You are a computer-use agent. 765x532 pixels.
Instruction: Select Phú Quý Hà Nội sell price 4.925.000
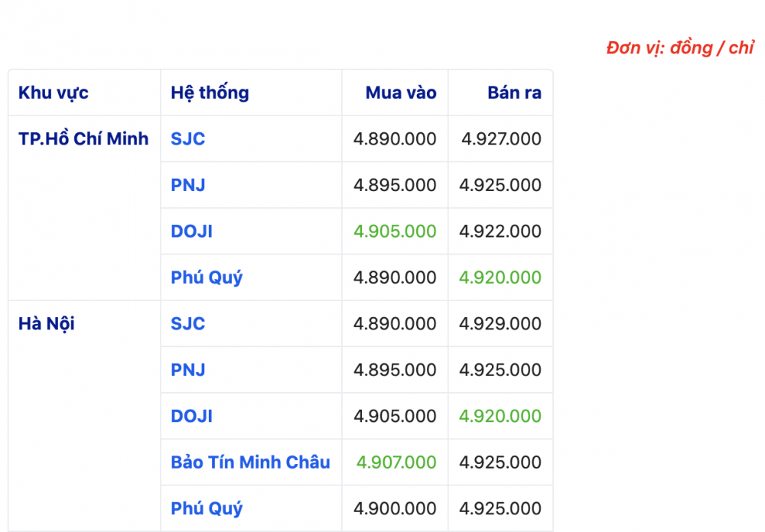tap(500, 508)
